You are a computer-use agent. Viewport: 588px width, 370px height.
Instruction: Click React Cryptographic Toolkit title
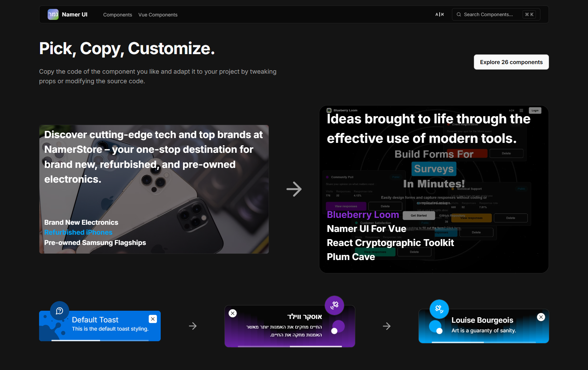point(390,243)
